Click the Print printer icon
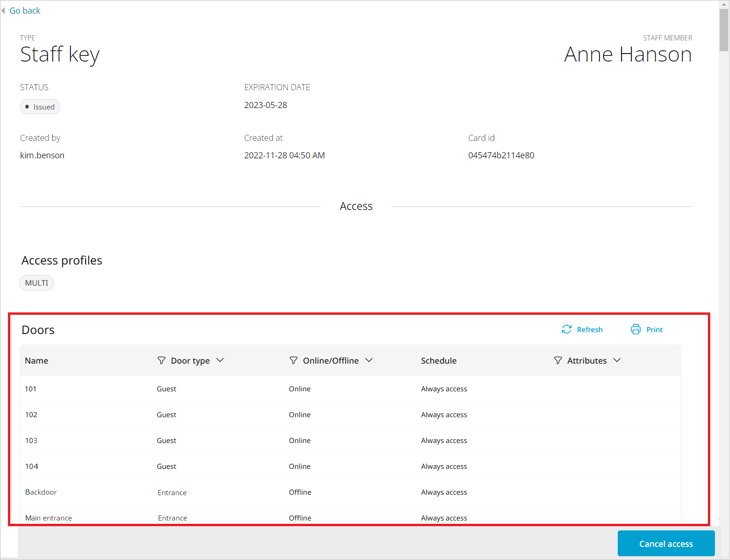Screen dimensions: 730x560 (636, 329)
